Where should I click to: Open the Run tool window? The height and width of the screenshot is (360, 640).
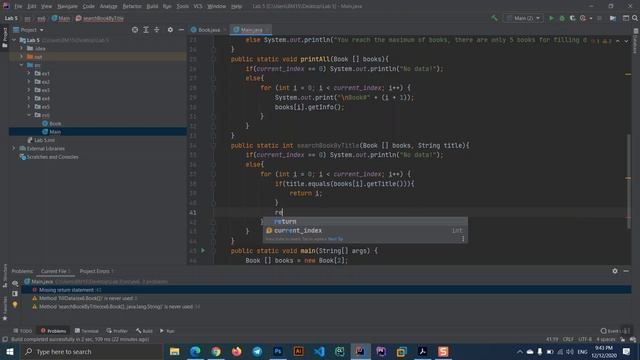click(x=167, y=331)
